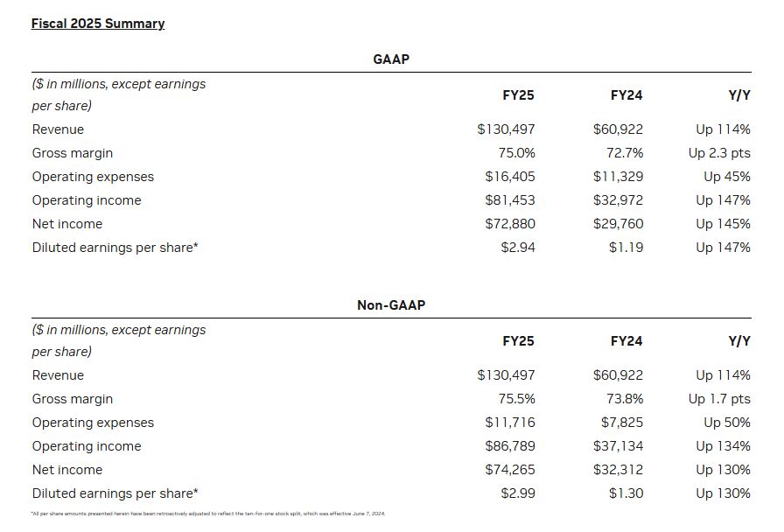Select Non-GAAP diluted EPS value $2.99
The image size is (784, 532).
click(516, 493)
